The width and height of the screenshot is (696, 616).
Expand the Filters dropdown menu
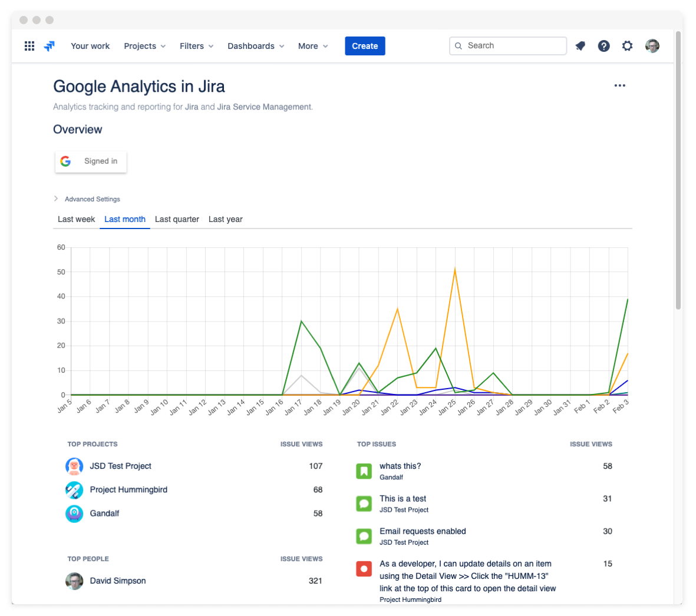click(196, 46)
